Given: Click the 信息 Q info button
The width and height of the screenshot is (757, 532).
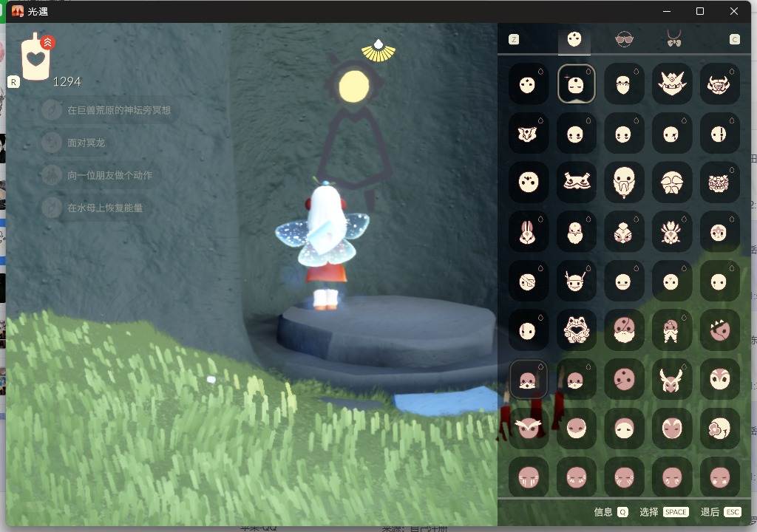Looking at the screenshot, I should click(x=611, y=512).
